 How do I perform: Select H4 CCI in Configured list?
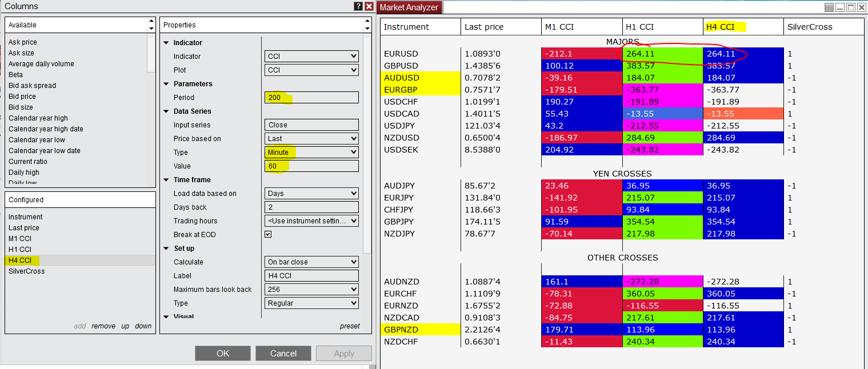coord(80,260)
